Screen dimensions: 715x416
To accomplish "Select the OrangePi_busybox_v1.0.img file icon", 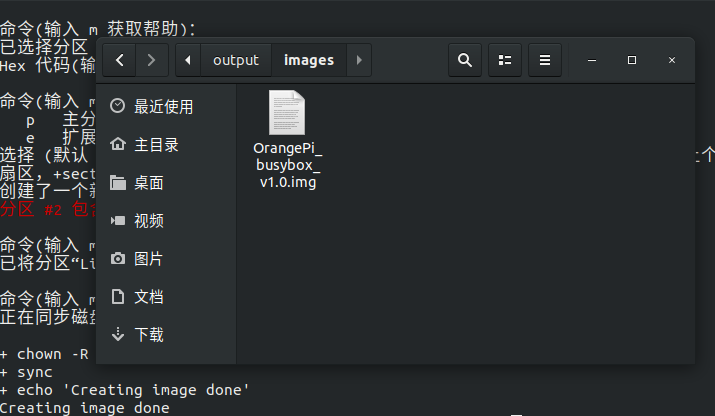I will point(287,113).
